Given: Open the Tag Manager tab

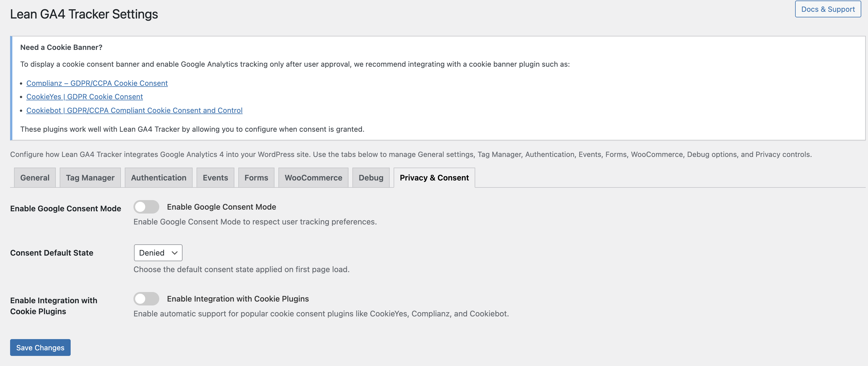Looking at the screenshot, I should tap(90, 177).
